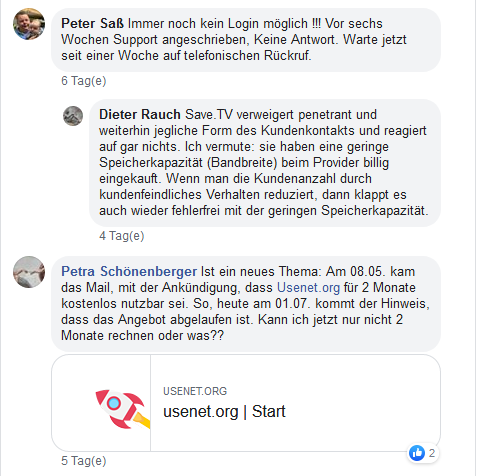Open the '4 Tag(e)' reply timestamp

point(122,236)
